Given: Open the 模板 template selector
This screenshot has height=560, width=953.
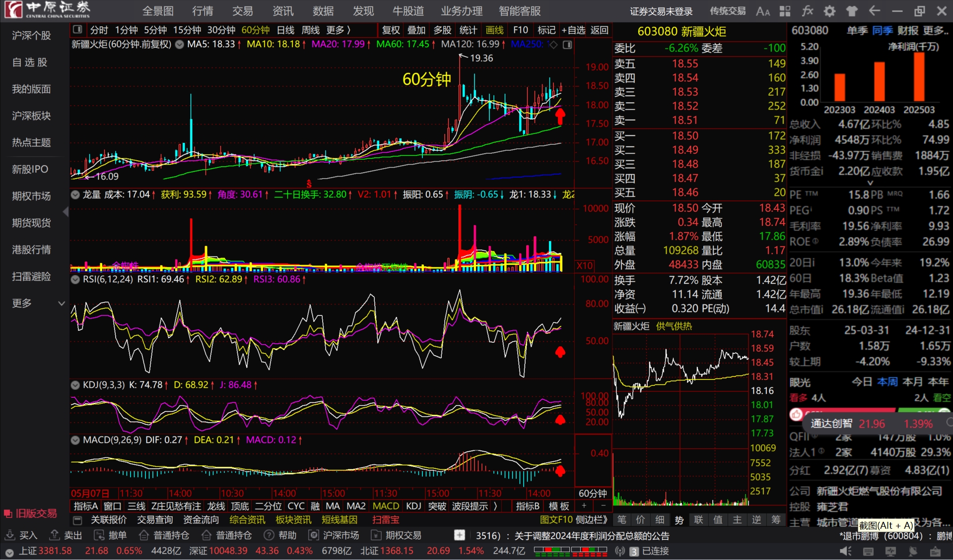Looking at the screenshot, I should coord(559,506).
